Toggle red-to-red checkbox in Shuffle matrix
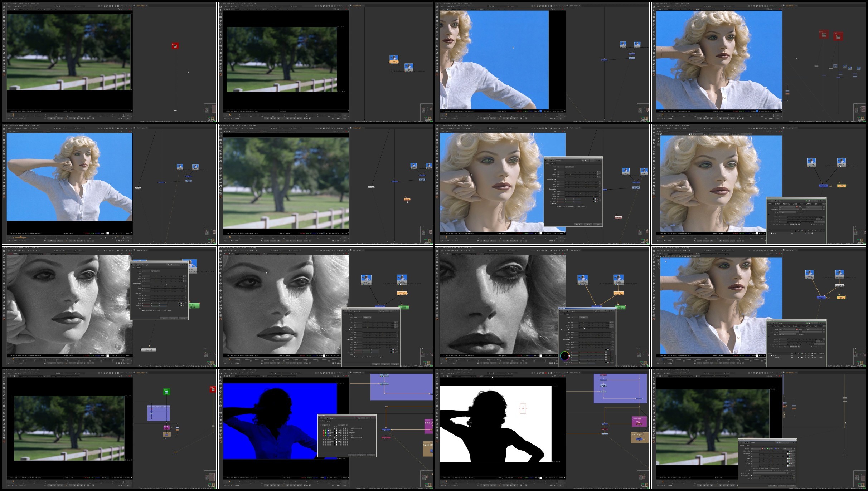 (x=324, y=431)
